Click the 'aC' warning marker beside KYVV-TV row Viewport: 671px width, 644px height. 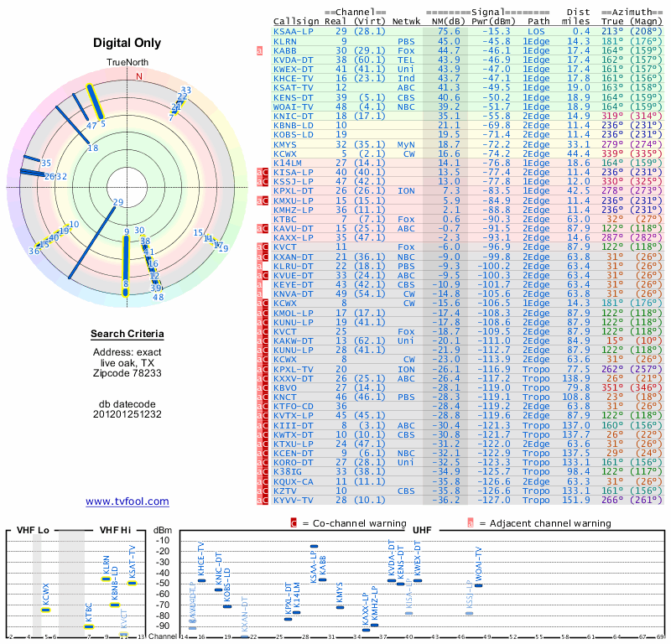[x=263, y=501]
